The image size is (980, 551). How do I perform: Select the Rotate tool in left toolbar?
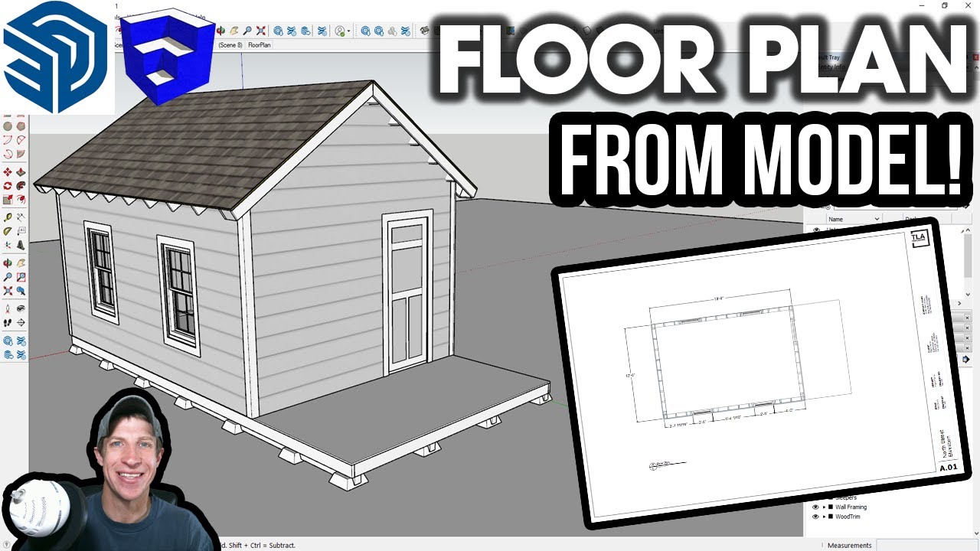8,185
